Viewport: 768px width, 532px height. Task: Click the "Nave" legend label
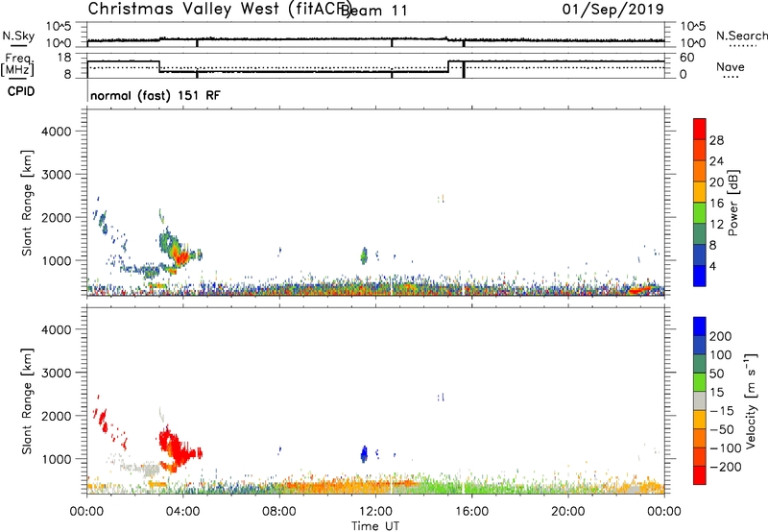coord(731,66)
